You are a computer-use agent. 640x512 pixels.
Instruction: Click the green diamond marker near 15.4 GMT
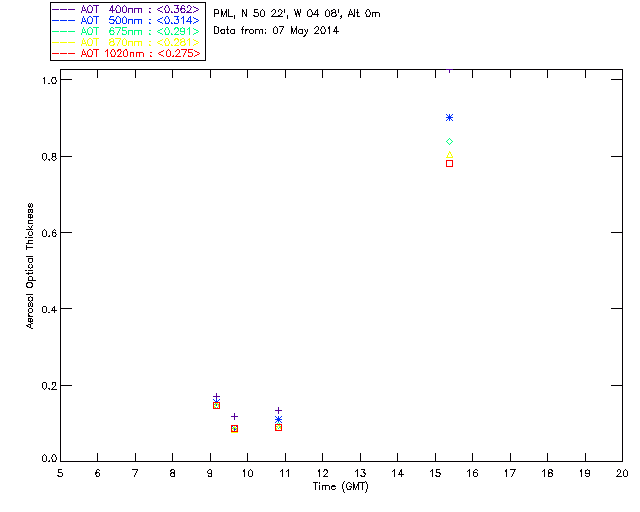[449, 142]
